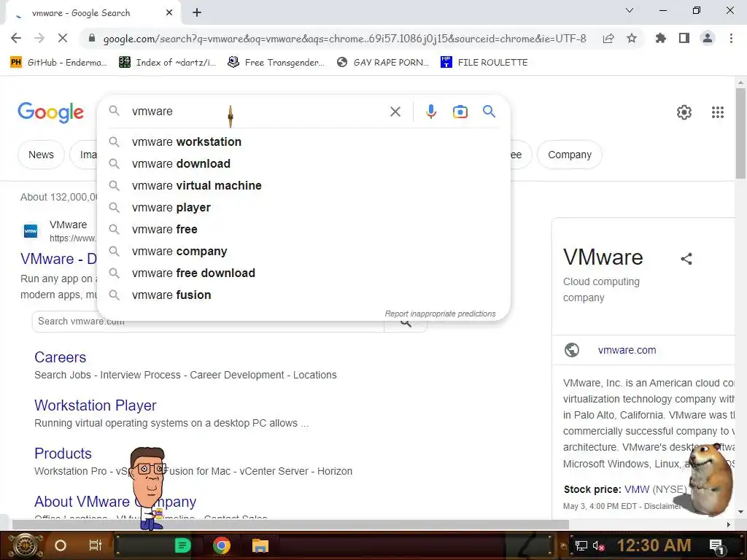Share the VMware knowledge panel
747x560 pixels.
[686, 259]
